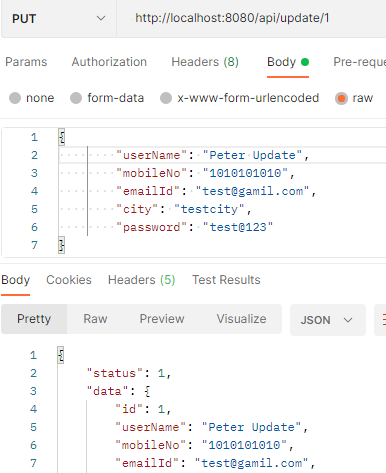Select the request Body tab
The width and height of the screenshot is (386, 473).
click(x=288, y=62)
